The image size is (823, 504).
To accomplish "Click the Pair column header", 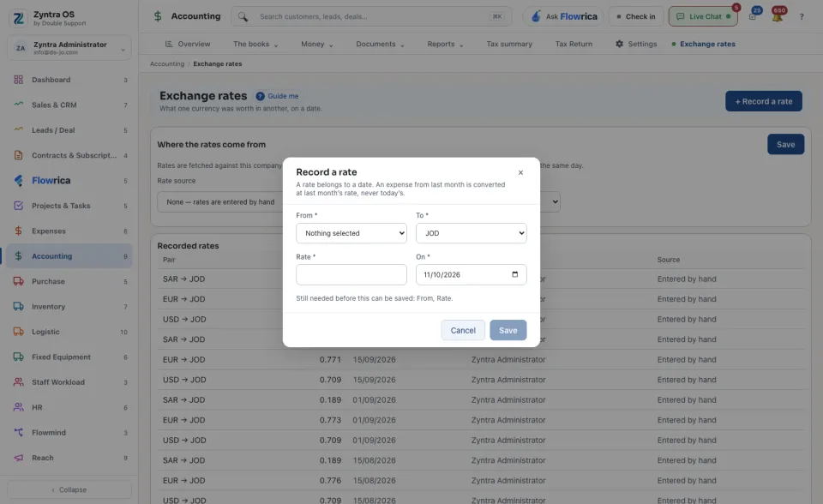I will pos(169,260).
